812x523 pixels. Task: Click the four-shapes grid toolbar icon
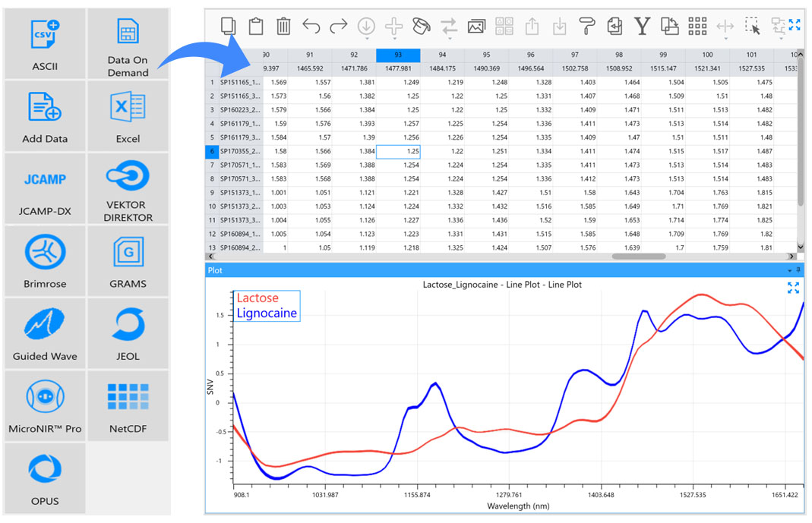504,26
